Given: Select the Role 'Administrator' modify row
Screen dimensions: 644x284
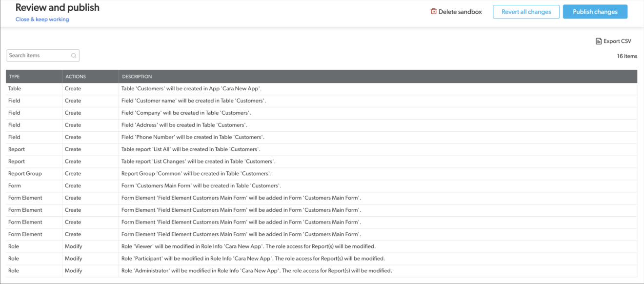Looking at the screenshot, I should pyautogui.click(x=256, y=271).
